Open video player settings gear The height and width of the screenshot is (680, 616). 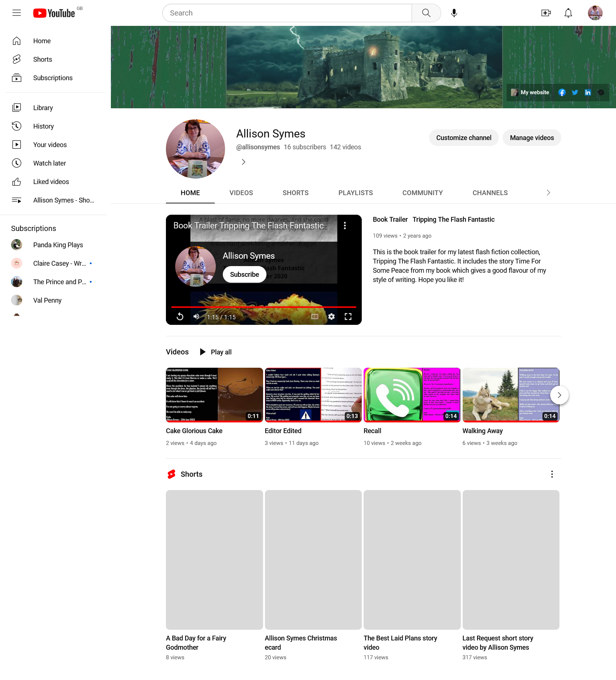(331, 317)
